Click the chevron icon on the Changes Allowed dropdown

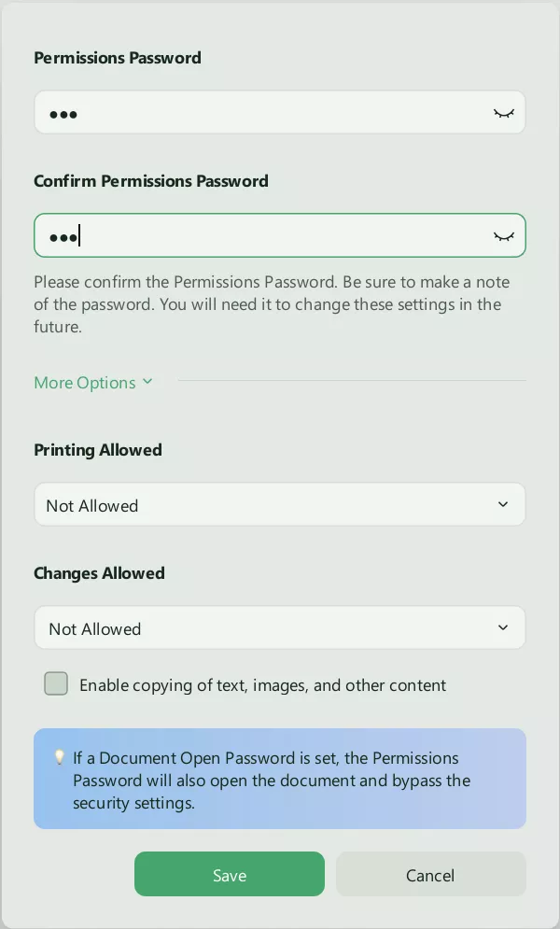tap(502, 627)
